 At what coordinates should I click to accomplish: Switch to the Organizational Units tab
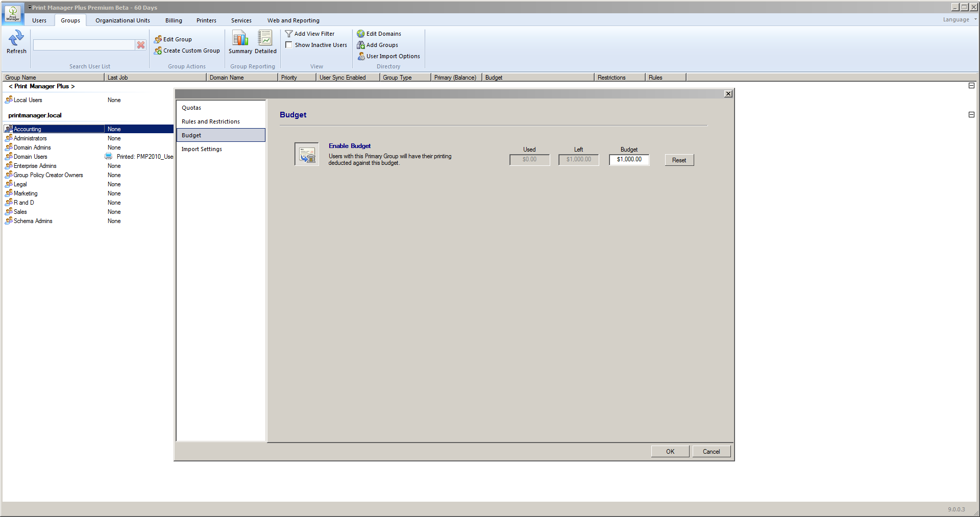(122, 20)
